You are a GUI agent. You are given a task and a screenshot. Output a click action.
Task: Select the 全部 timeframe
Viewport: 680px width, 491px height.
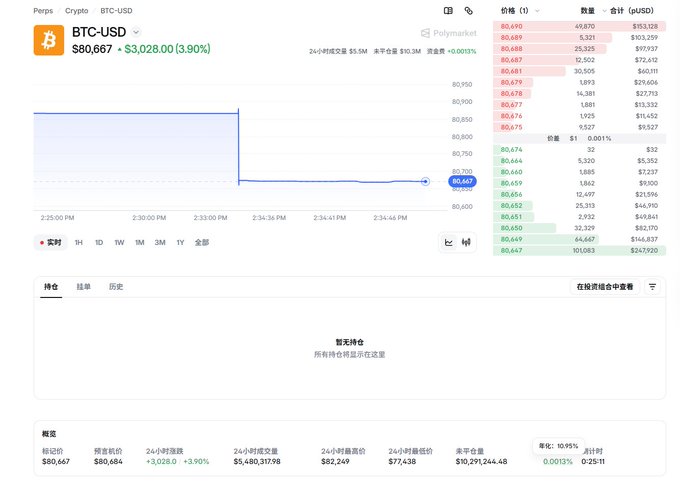[202, 242]
